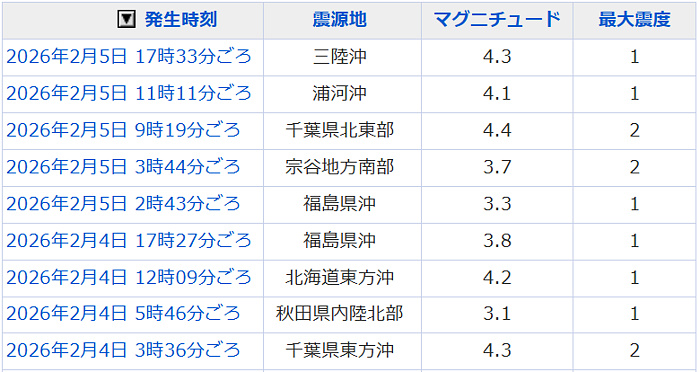Sort by 発生時刻 column header
Viewport: 700px width, 372px height.
181,20
